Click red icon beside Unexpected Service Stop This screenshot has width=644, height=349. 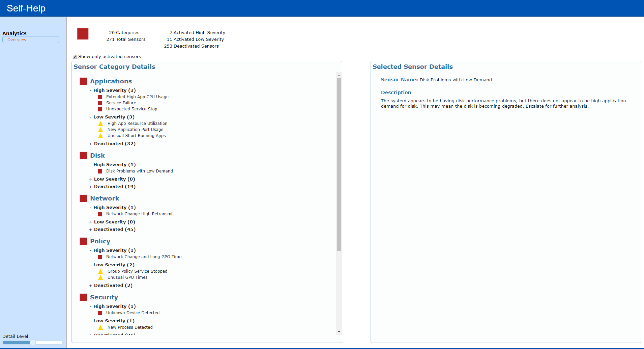(100, 109)
